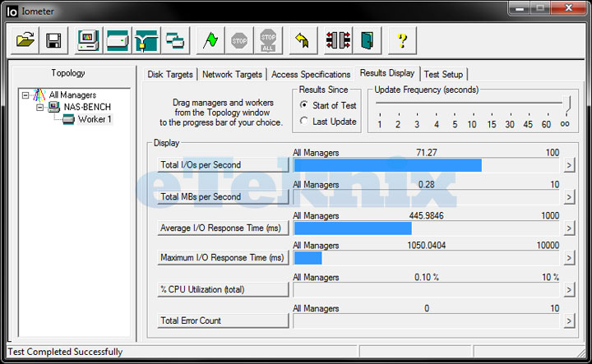Click Average I/O Response Time progress bar
Screen dimensions: 592x364
coord(426,228)
